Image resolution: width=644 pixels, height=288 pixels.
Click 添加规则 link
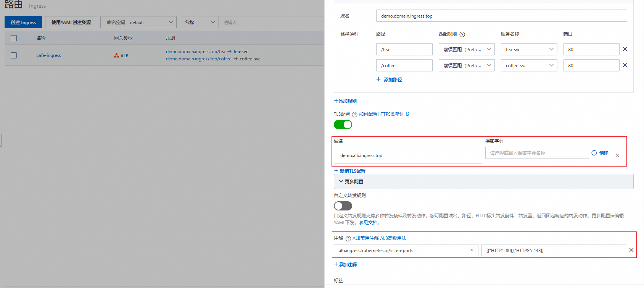click(x=345, y=101)
